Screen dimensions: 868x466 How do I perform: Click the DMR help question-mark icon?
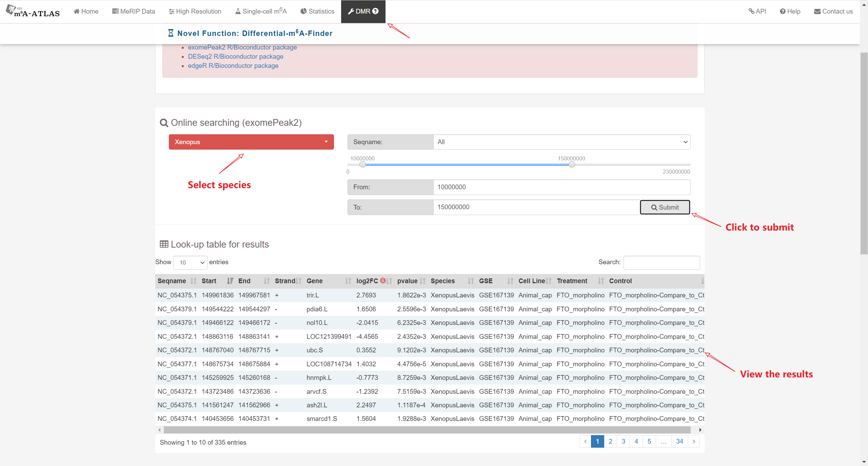[x=375, y=11]
